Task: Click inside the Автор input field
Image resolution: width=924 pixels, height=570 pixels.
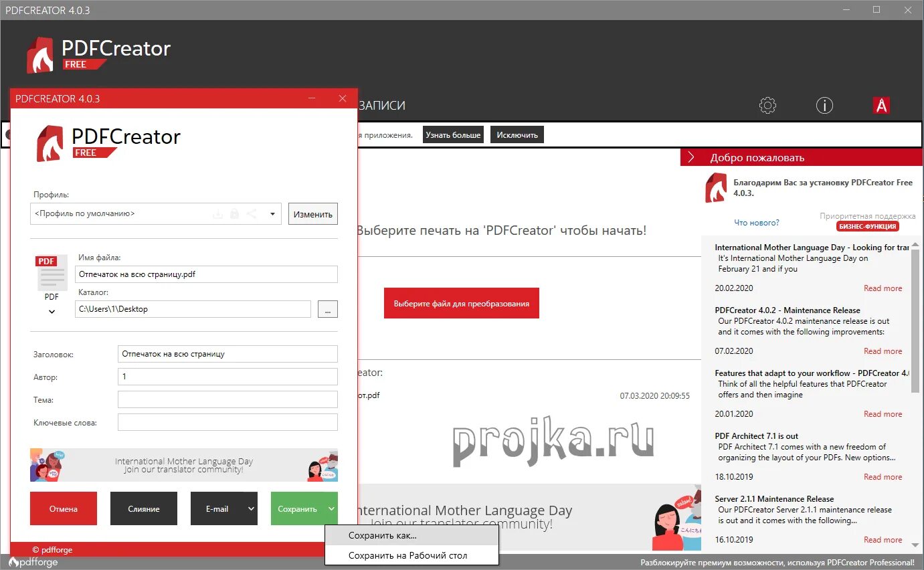Action: pyautogui.click(x=227, y=377)
